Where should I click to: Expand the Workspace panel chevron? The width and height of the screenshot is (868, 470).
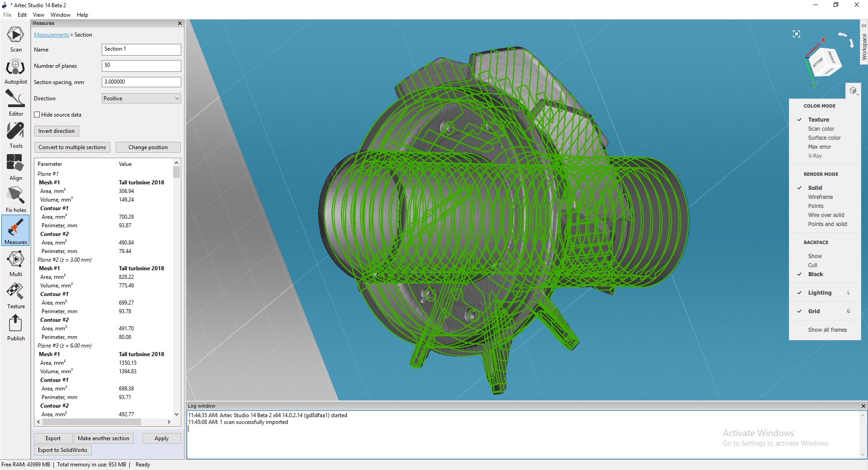point(864,26)
